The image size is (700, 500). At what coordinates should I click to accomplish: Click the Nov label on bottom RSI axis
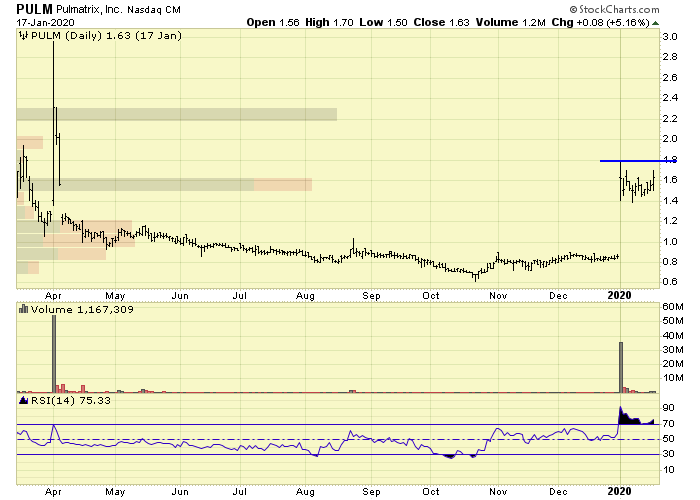[x=498, y=492]
